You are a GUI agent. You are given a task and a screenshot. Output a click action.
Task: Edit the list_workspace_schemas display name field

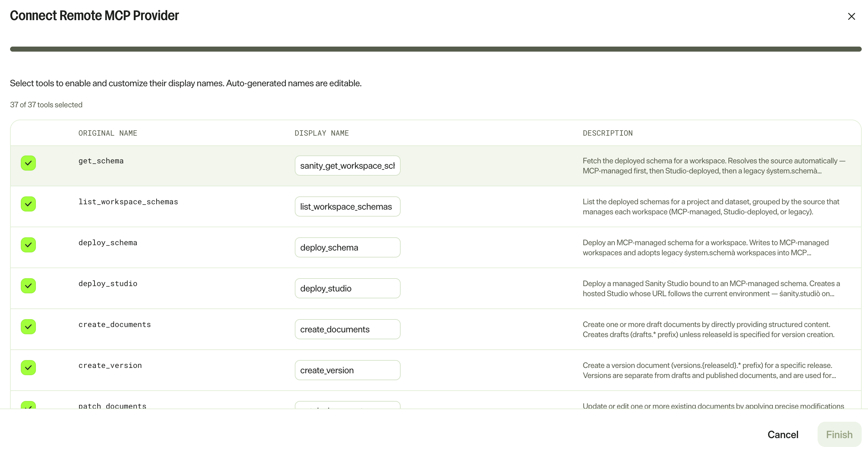coord(347,206)
